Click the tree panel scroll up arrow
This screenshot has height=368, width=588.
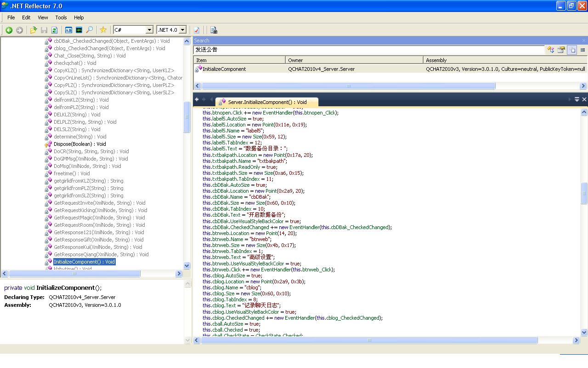coord(187,41)
